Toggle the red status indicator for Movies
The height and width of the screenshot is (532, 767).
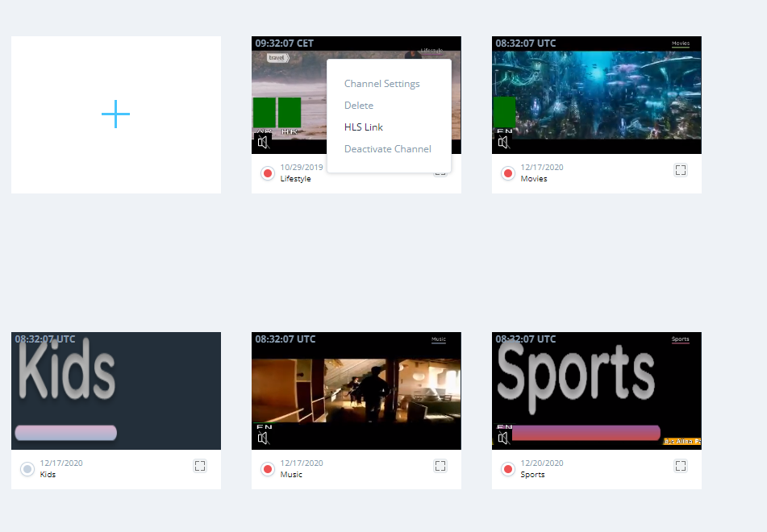pos(508,173)
